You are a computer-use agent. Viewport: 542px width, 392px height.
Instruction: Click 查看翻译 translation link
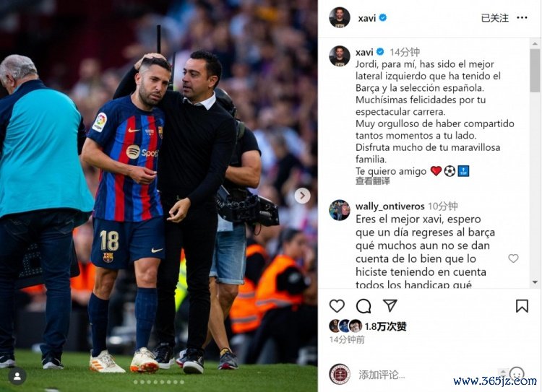click(x=373, y=180)
